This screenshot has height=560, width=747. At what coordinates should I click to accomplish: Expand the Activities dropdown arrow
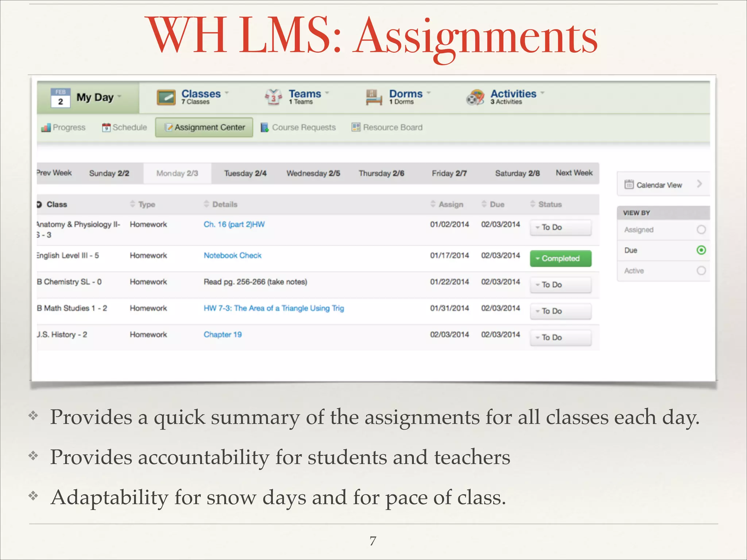pyautogui.click(x=542, y=93)
